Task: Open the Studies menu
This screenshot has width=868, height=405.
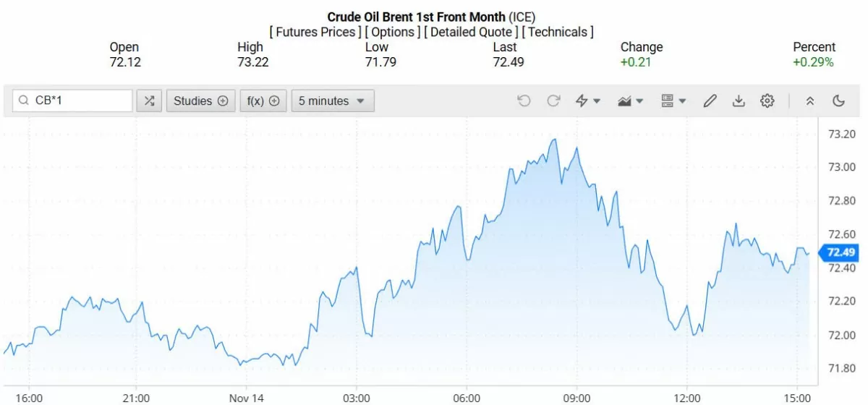Action: pos(200,101)
